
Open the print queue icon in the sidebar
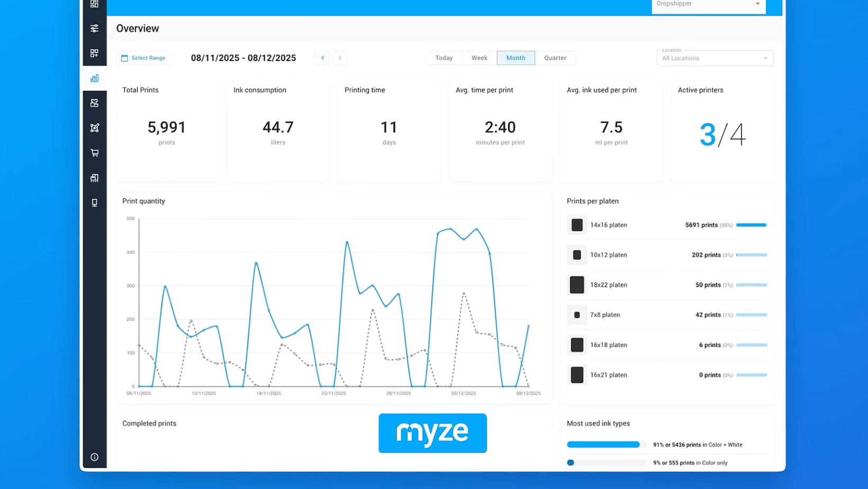coord(94,178)
